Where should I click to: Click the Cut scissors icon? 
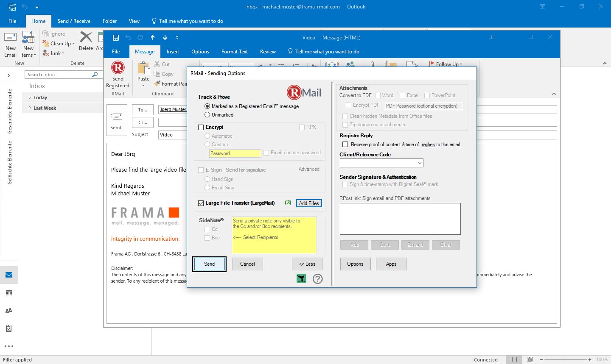(x=157, y=64)
